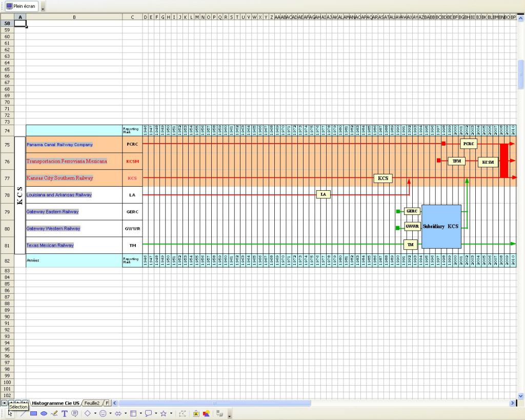Click horizontal scrollbar right arrow
Image resolution: width=525 pixels, height=420 pixels.
point(512,403)
